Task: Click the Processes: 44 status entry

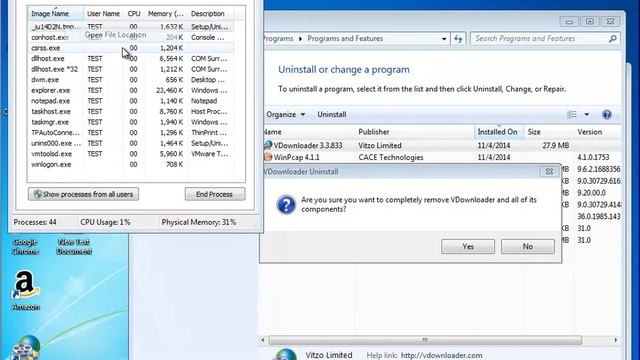Action: (35, 222)
